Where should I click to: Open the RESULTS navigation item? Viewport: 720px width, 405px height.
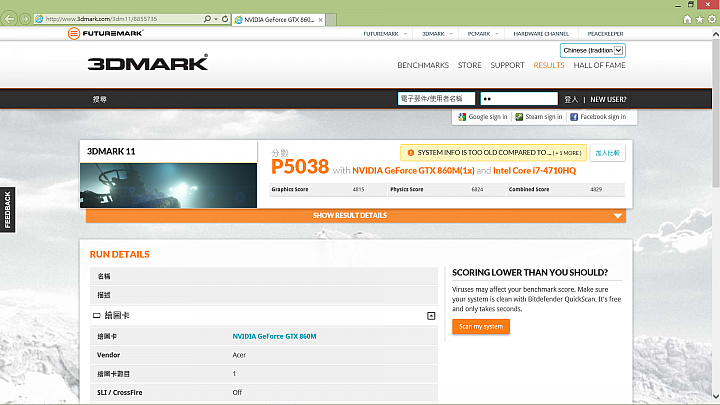pyautogui.click(x=549, y=65)
